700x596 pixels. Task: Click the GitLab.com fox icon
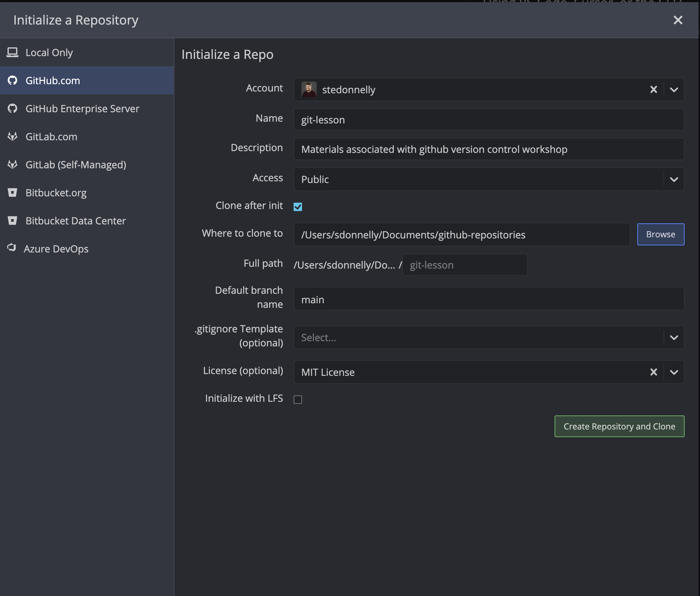point(13,137)
